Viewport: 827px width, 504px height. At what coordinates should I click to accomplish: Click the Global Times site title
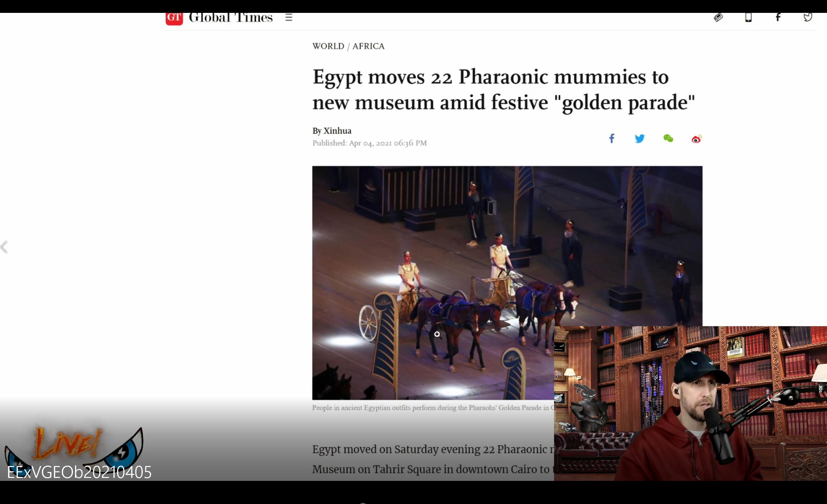231,18
